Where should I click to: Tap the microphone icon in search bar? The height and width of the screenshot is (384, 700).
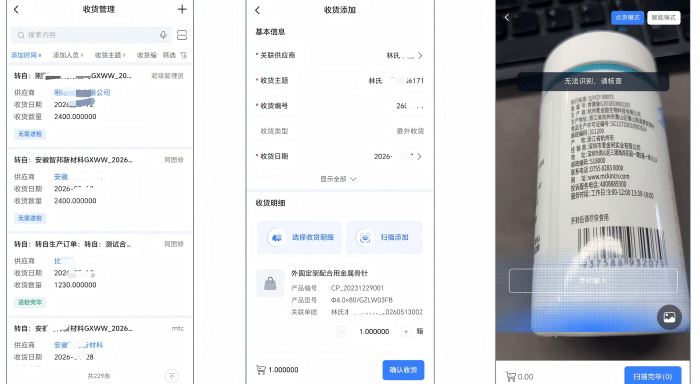click(x=163, y=35)
